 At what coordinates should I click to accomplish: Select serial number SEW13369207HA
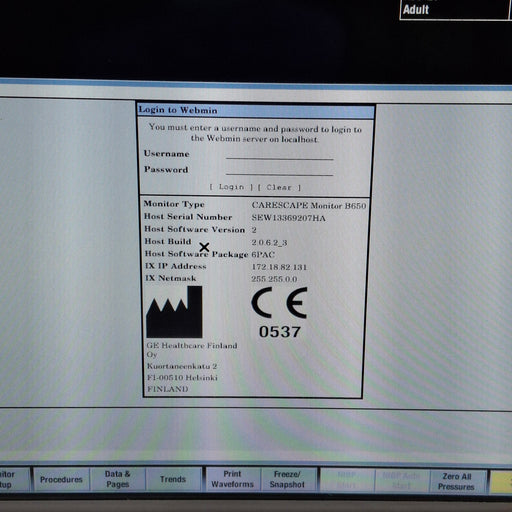(x=288, y=218)
